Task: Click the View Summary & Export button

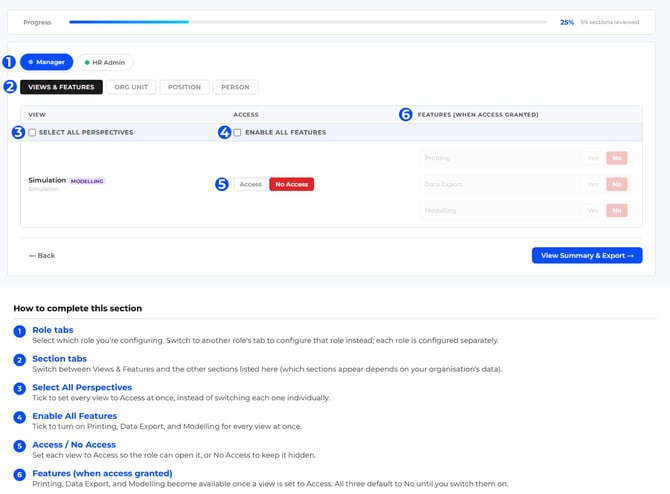Action: click(587, 255)
